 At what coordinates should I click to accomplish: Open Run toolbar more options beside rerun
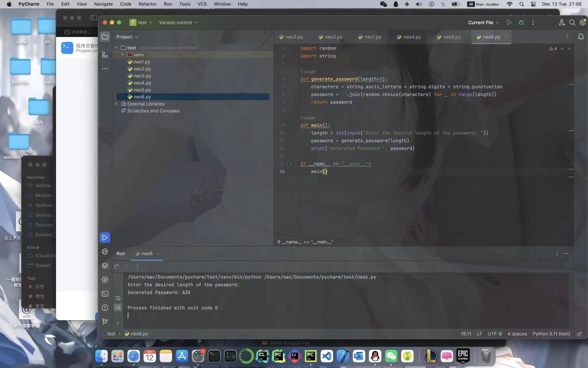pyautogui.click(x=138, y=267)
